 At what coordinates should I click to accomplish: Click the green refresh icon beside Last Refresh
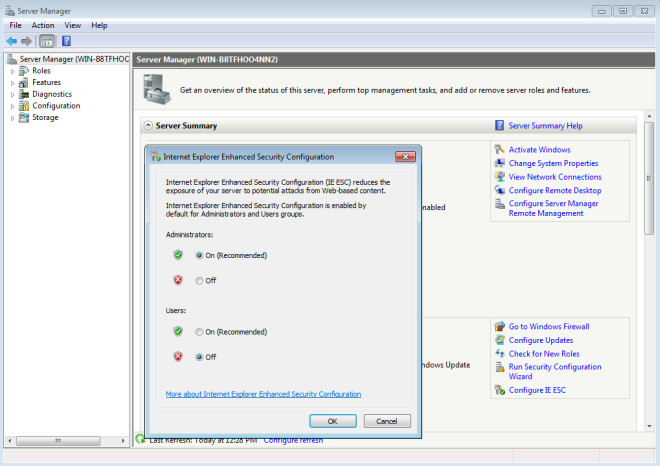click(x=140, y=438)
